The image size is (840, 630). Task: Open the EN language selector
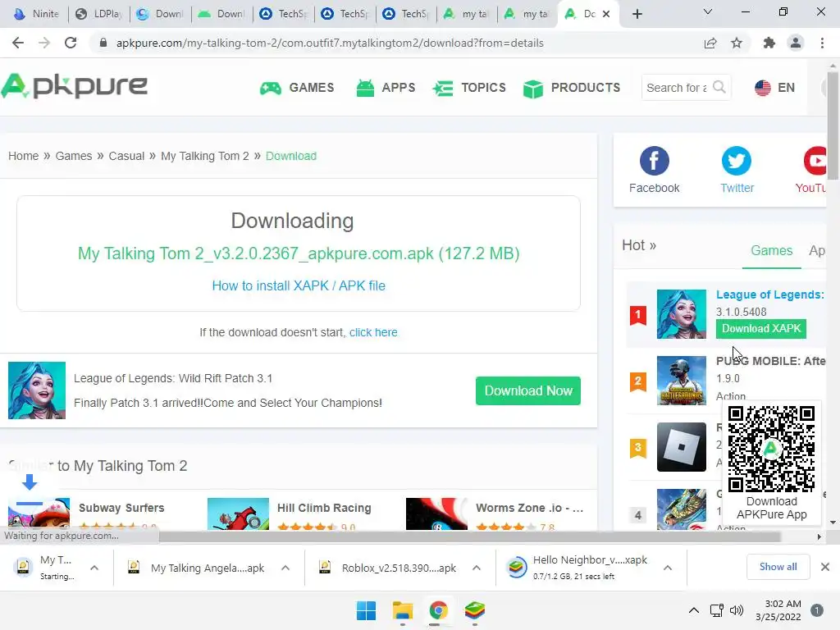pyautogui.click(x=774, y=88)
